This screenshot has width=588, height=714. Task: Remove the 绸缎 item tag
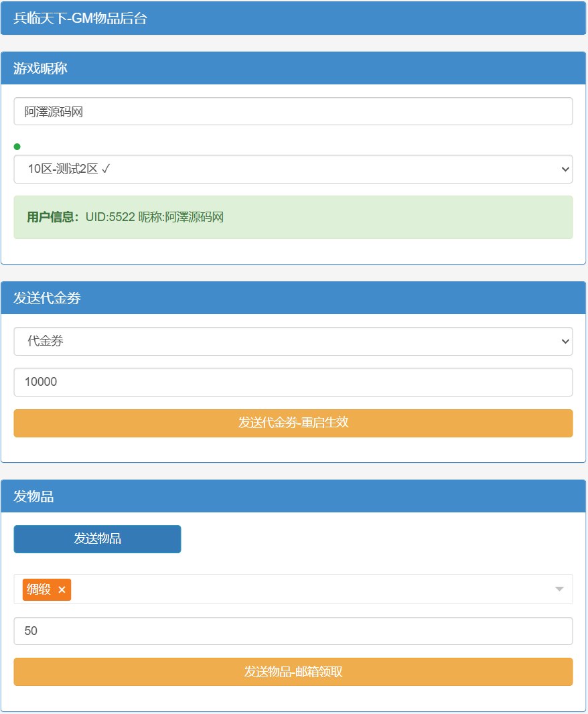coord(62,590)
